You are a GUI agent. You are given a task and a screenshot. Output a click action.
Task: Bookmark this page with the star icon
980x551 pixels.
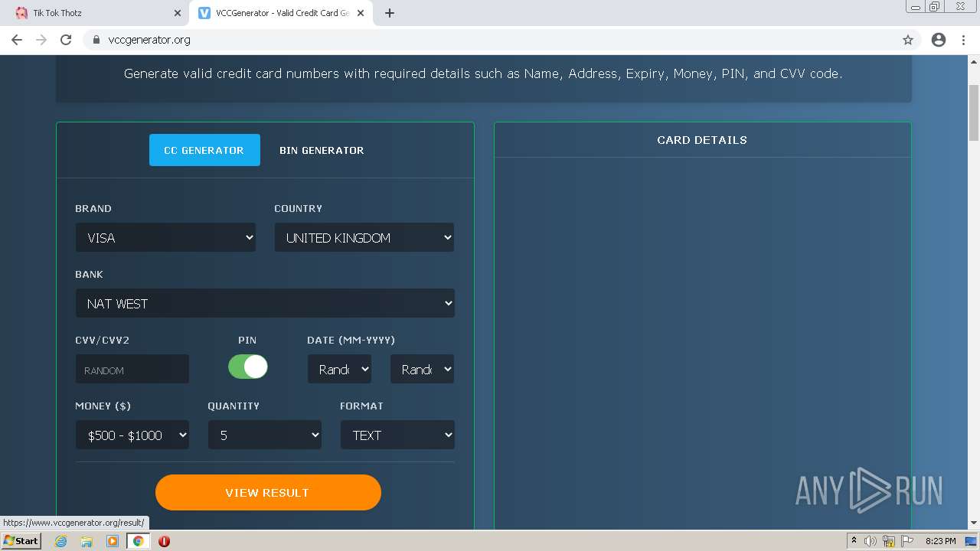[x=908, y=40]
